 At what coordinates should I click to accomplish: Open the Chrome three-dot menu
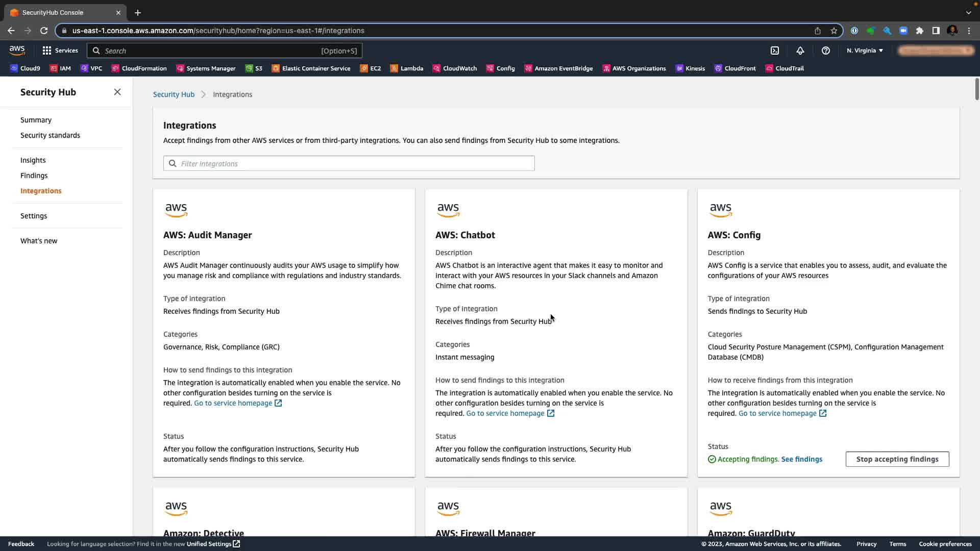(x=969, y=31)
